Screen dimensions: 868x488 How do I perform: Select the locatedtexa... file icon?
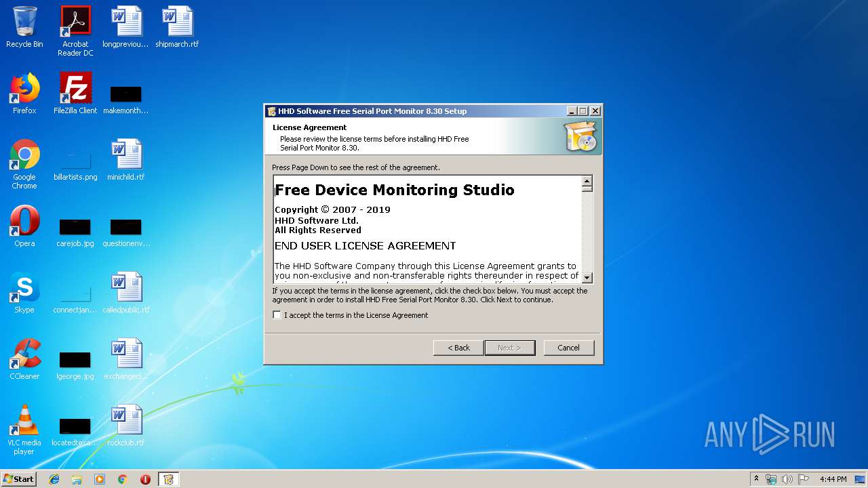pos(75,431)
